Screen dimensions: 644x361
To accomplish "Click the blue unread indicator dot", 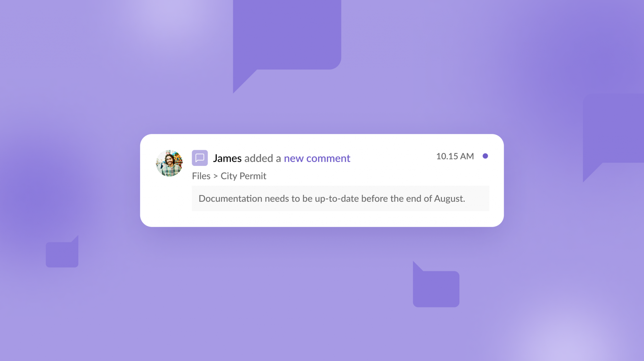I will [485, 156].
